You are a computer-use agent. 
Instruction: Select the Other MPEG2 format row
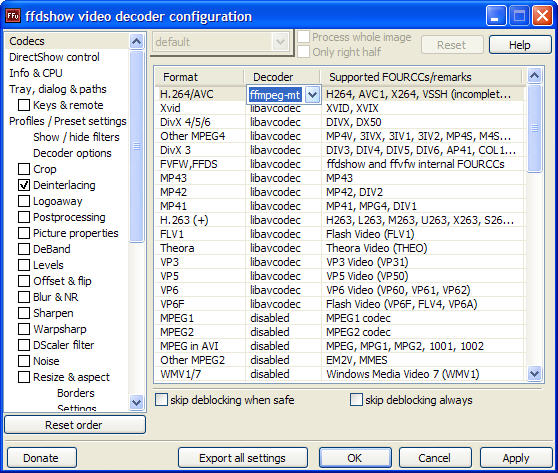[x=340, y=360]
